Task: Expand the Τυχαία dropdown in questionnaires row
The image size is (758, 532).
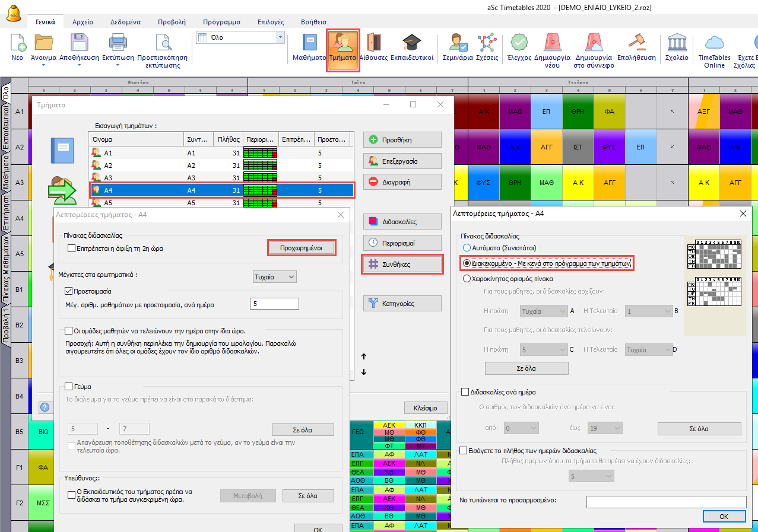Action: pos(274,277)
